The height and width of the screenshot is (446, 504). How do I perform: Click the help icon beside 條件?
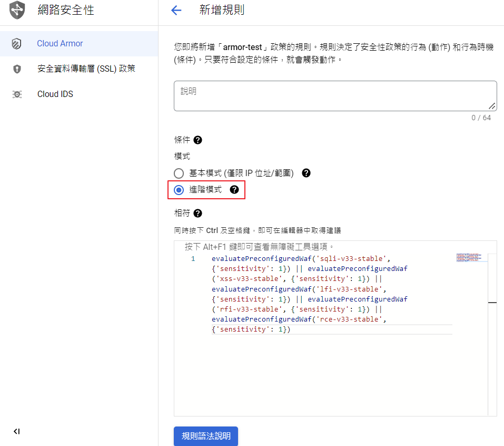point(197,140)
